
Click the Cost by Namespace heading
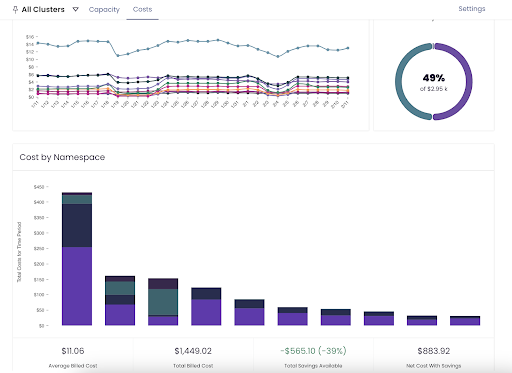(62, 157)
